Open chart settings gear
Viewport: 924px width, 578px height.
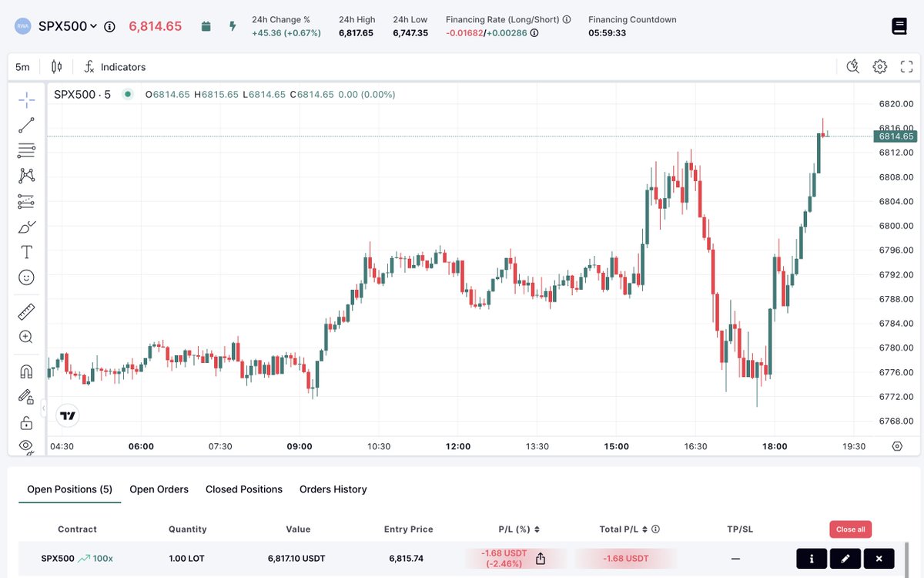880,66
